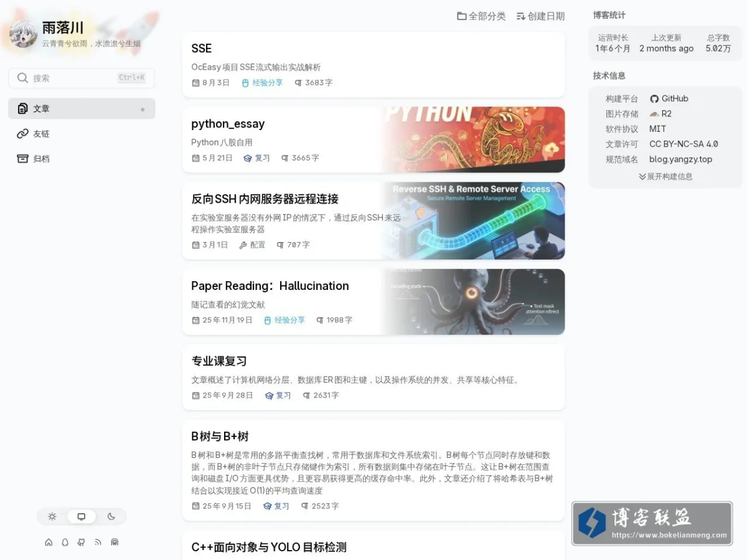Click the 3665字 word count
This screenshot has width=747, height=560.
300,158
